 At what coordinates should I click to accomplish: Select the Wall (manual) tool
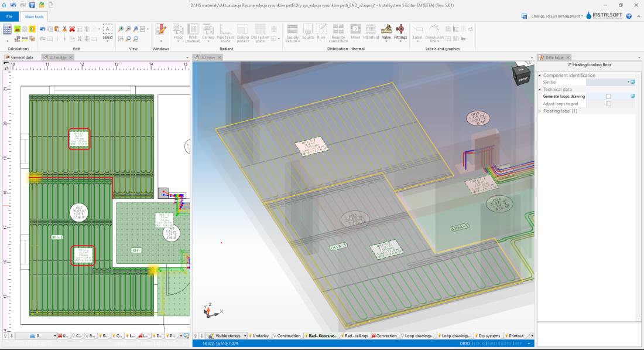pos(193,33)
